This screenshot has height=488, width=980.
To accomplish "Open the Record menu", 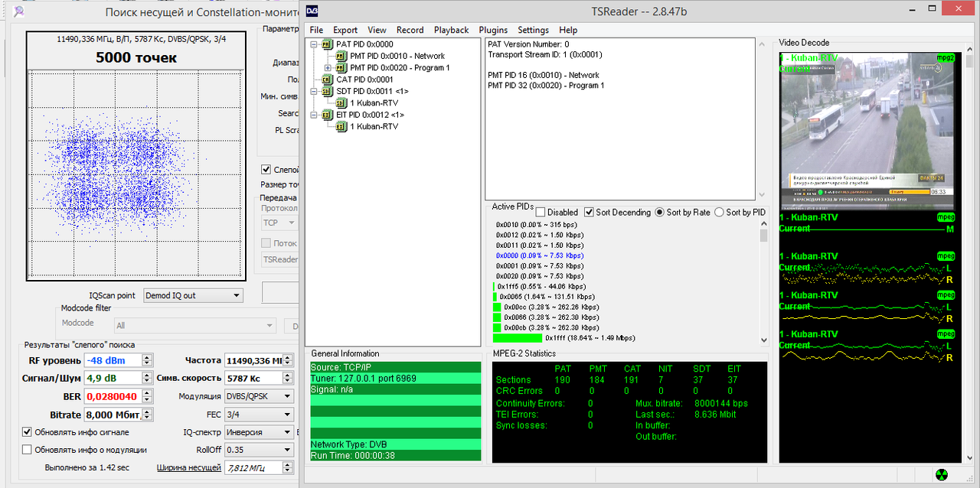I will click(410, 30).
